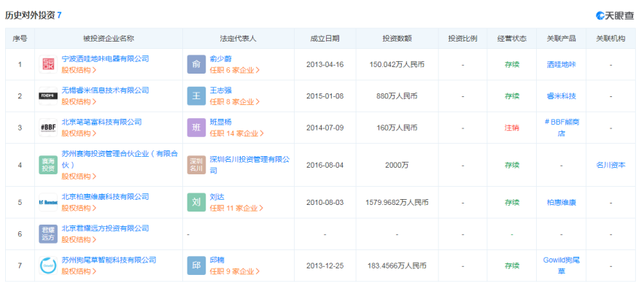Click the 宁波洒哇地咔电器 company logo
This screenshot has height=291, width=644.
(48, 64)
